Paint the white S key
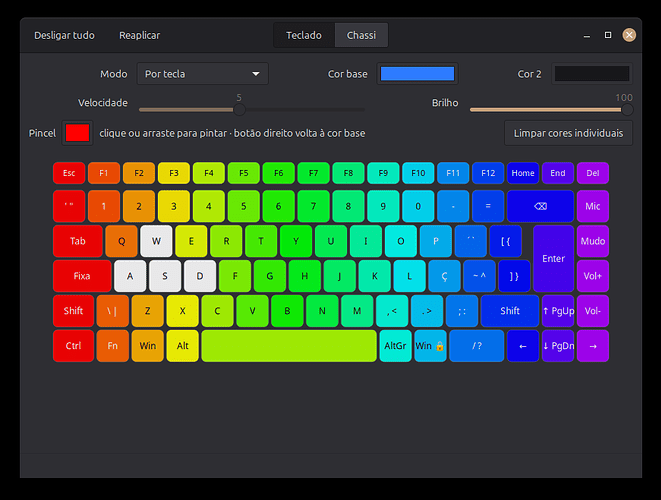Screen dimensions: 661x500 [x=165, y=276]
